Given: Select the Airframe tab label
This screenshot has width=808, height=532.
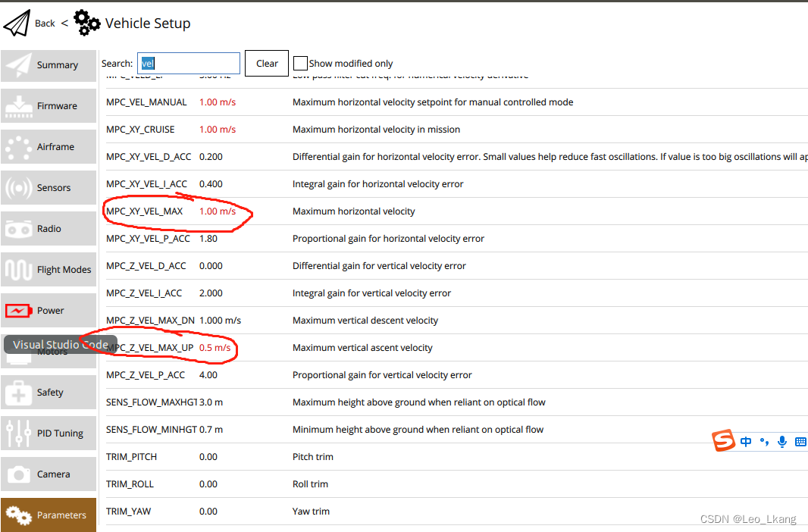Looking at the screenshot, I should point(55,147).
